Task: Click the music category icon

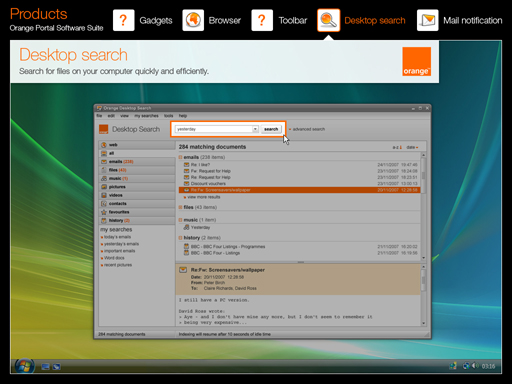Action: click(104, 178)
